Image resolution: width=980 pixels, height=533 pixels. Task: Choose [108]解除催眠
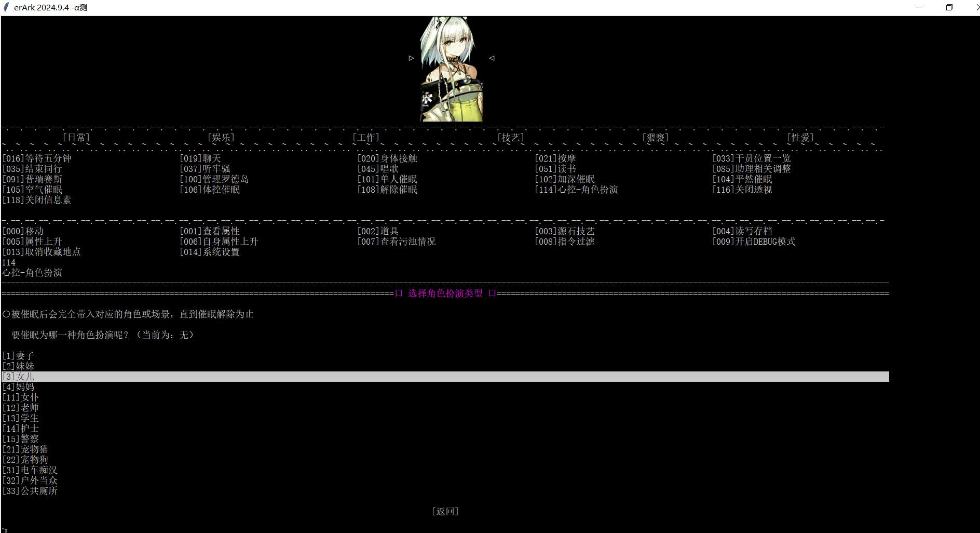click(387, 190)
